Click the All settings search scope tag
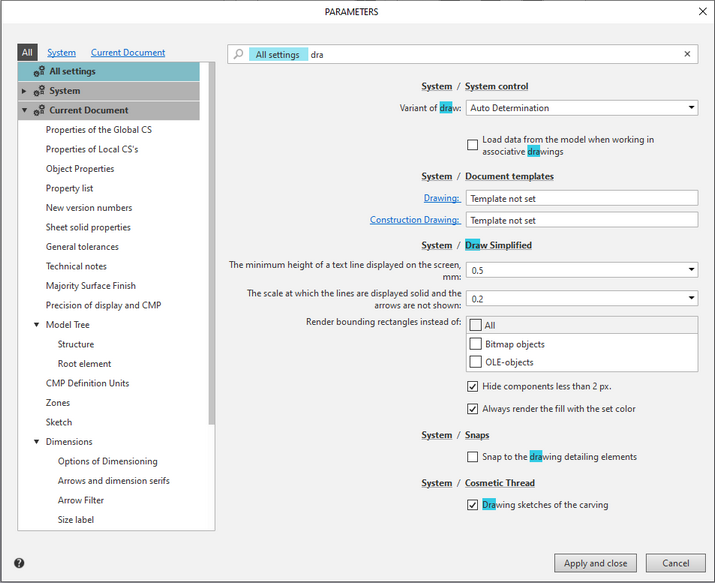The image size is (715, 583). [x=278, y=54]
